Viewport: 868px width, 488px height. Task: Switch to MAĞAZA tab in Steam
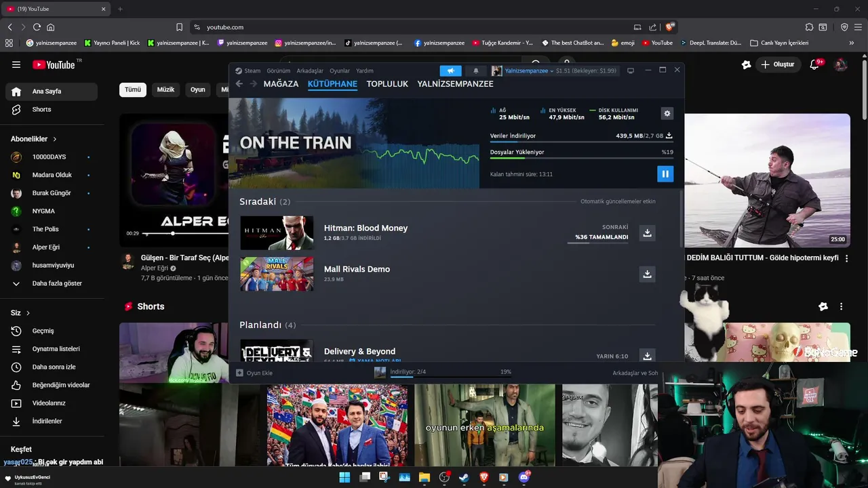click(x=281, y=84)
